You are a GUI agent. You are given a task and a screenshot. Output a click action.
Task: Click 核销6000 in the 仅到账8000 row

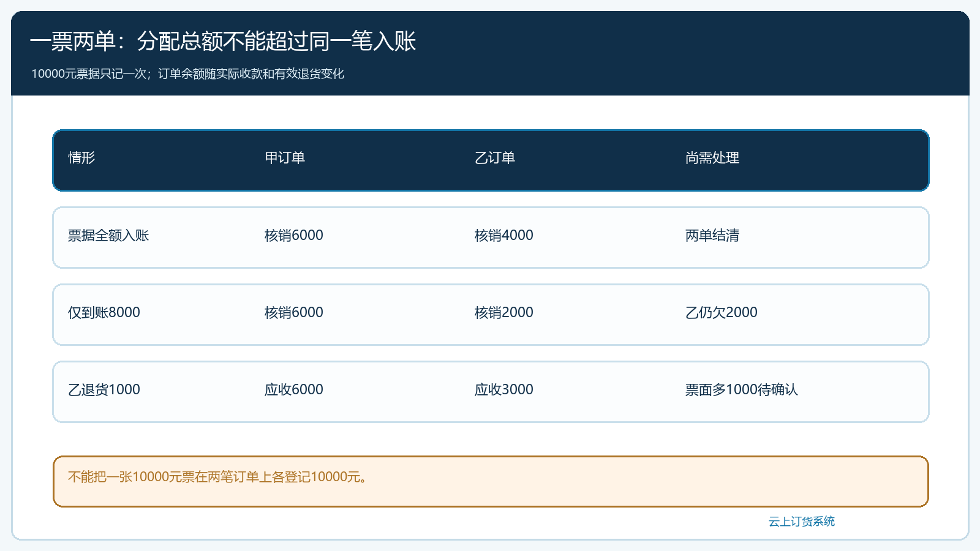click(x=294, y=313)
